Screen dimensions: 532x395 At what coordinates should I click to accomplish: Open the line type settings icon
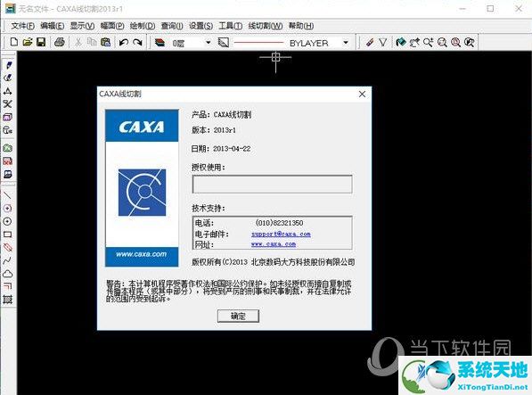click(224, 43)
